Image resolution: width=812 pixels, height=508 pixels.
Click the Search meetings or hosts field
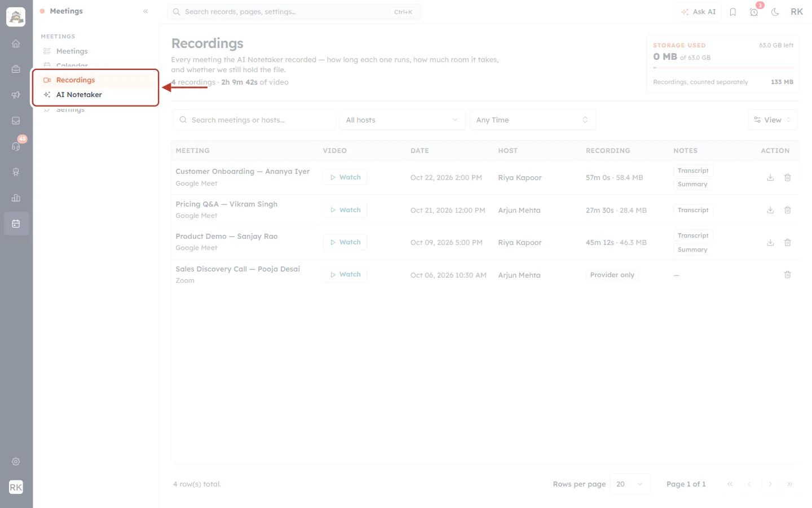tap(254, 120)
